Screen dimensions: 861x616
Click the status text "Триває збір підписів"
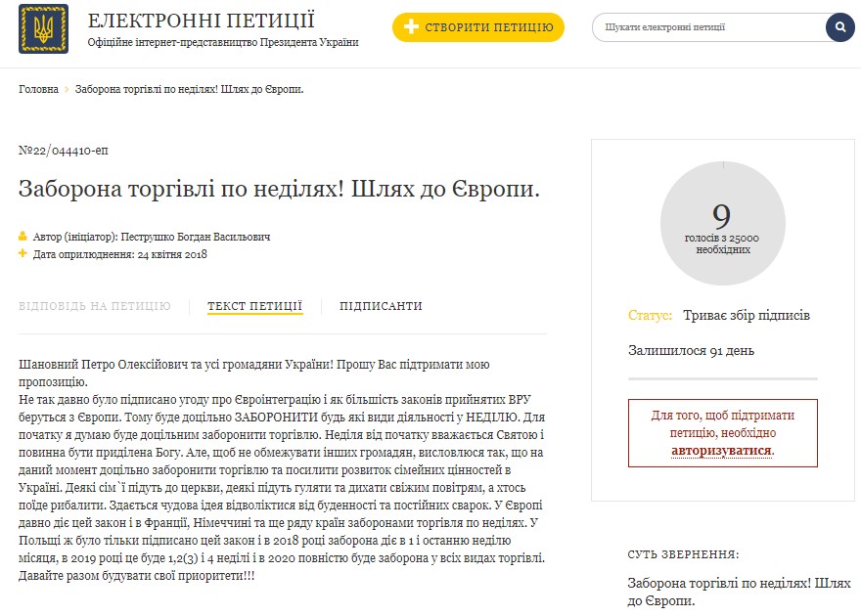click(x=747, y=315)
